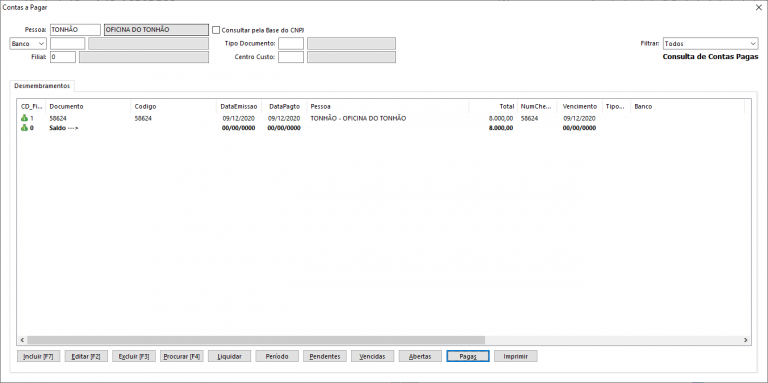The width and height of the screenshot is (768, 383).
Task: Click 58624 in the Codigo column
Action: click(143, 119)
